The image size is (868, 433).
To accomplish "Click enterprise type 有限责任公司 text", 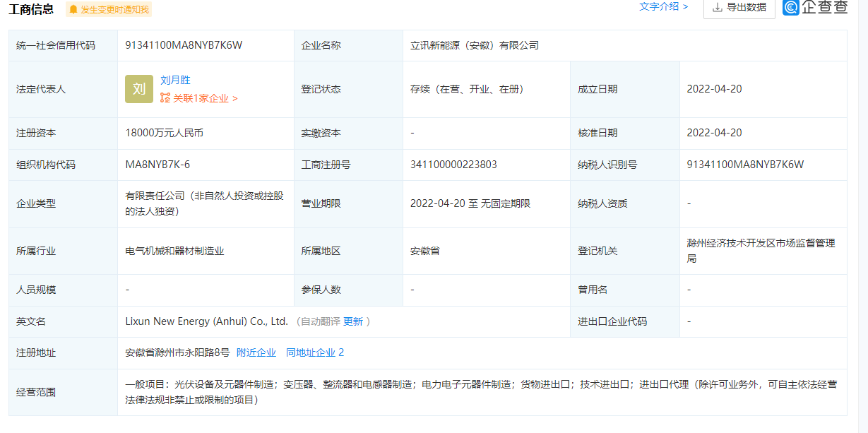I will tap(205, 203).
